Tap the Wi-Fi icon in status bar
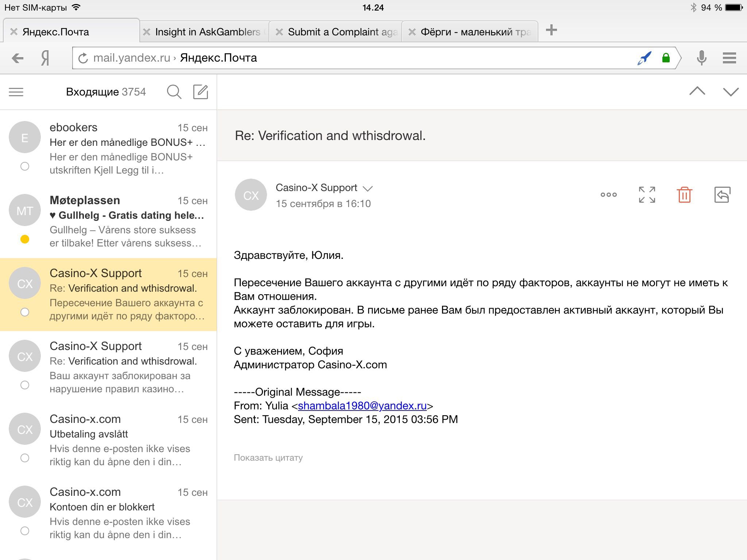 [x=76, y=7]
